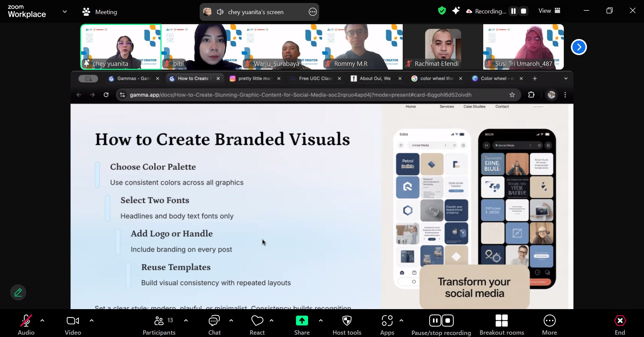644x337 pixels.
Task: Select bibi's video thumbnail
Action: [201, 47]
